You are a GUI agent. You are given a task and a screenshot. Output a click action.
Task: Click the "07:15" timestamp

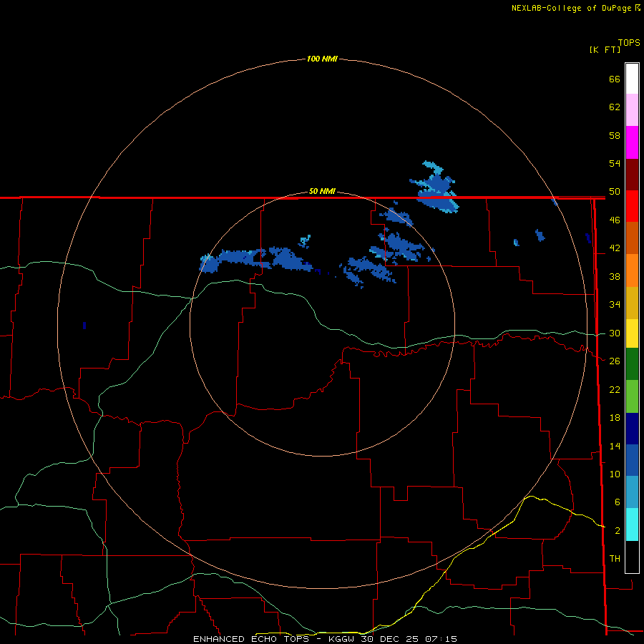441,639
